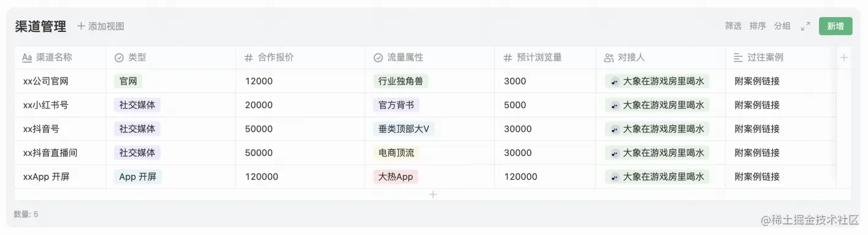
Task: Click the green 新增 button
Action: pos(836,26)
